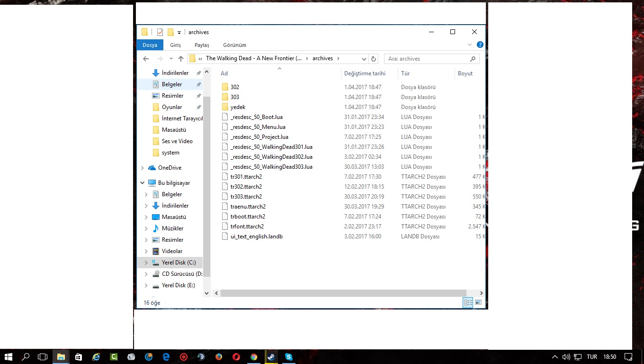Open the help question mark icon
644x364 pixels.
(480, 45)
